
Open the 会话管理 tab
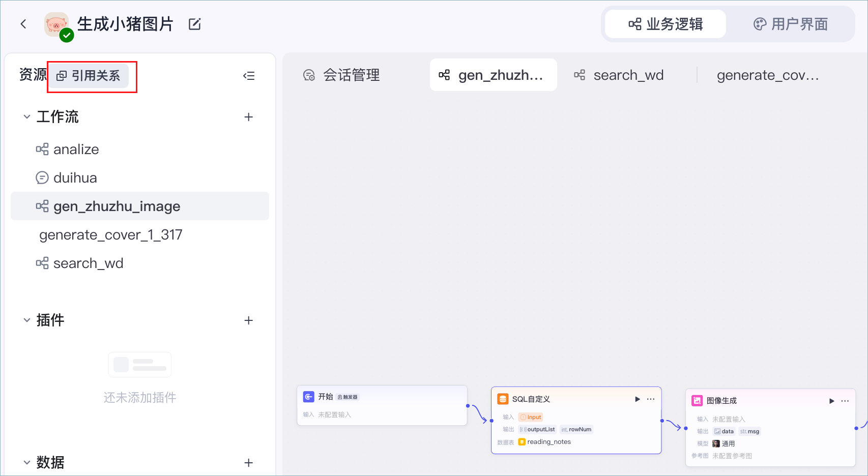[341, 75]
